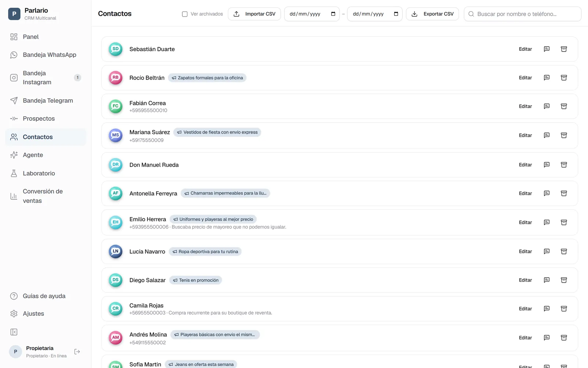Navigate to Bandeja Telegram
588x368 pixels.
[46, 100]
